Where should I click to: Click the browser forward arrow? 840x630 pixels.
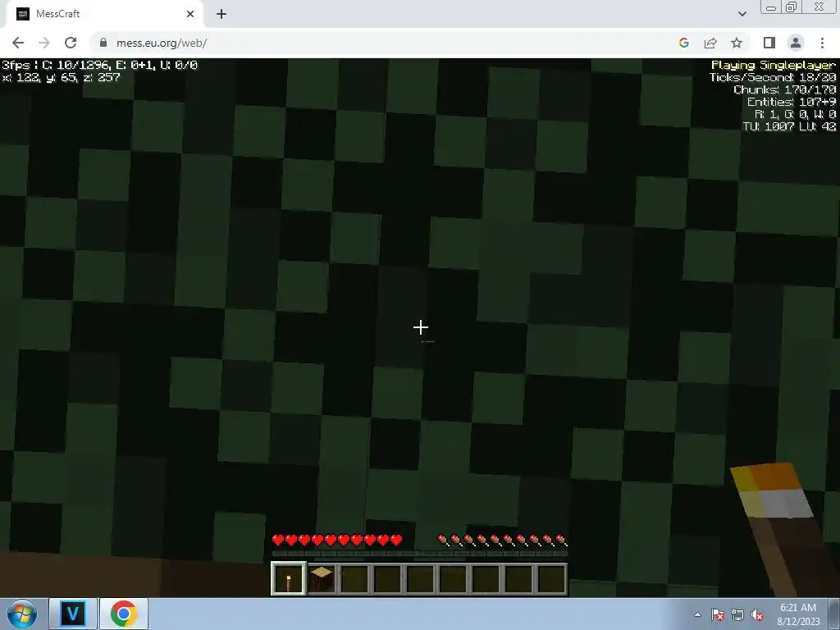(x=44, y=43)
